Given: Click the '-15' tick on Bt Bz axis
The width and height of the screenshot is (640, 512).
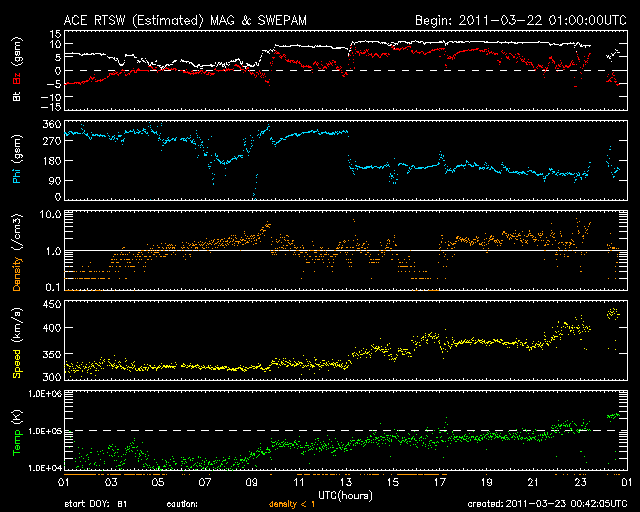Looking at the screenshot, I should [x=51, y=107].
